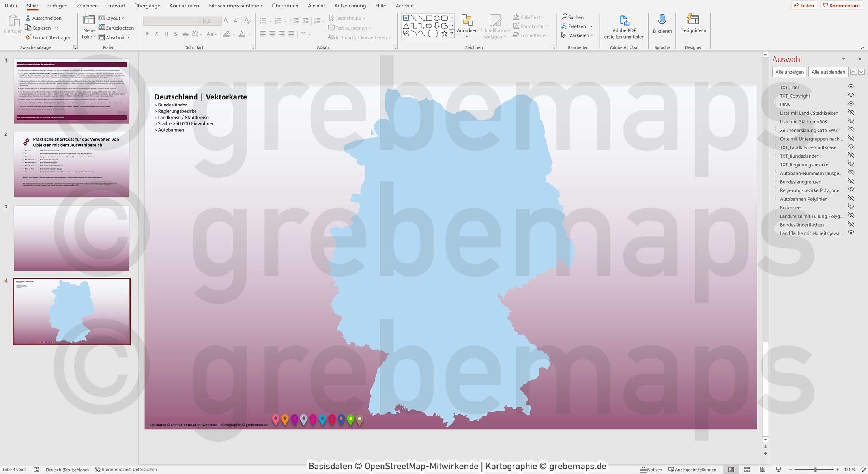Image resolution: width=868 pixels, height=474 pixels.
Task: Hide the PINS layer
Action: (851, 104)
